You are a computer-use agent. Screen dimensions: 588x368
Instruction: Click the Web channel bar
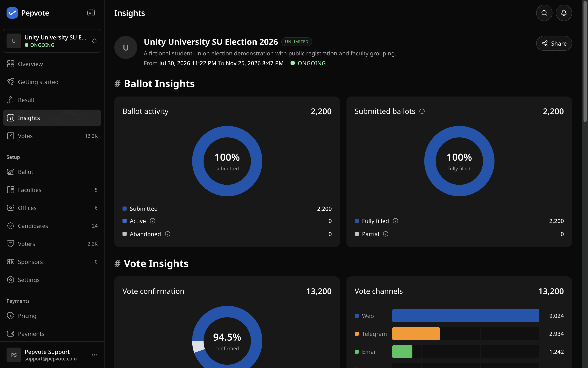pyautogui.click(x=465, y=316)
